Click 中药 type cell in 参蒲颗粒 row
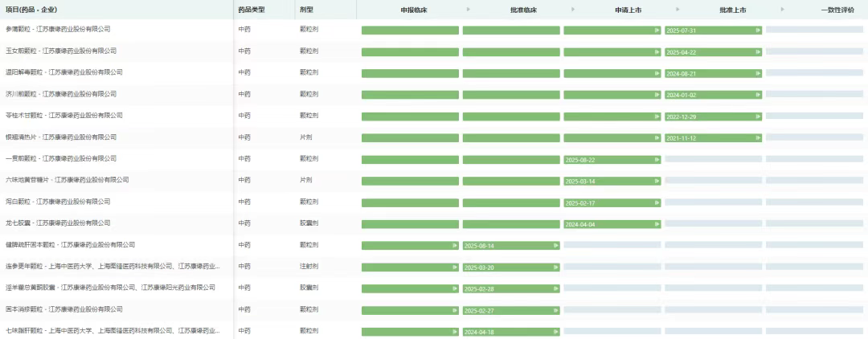The height and width of the screenshot is (339, 868). coord(244,29)
